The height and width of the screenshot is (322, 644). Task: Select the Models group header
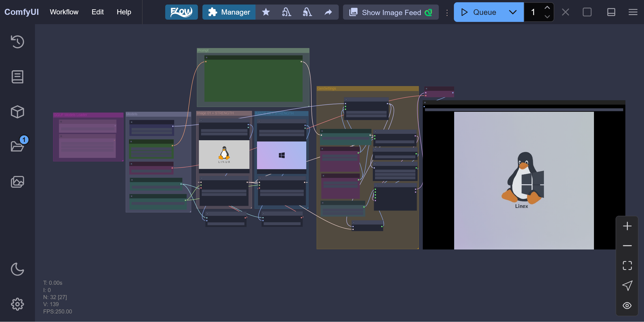coord(158,114)
